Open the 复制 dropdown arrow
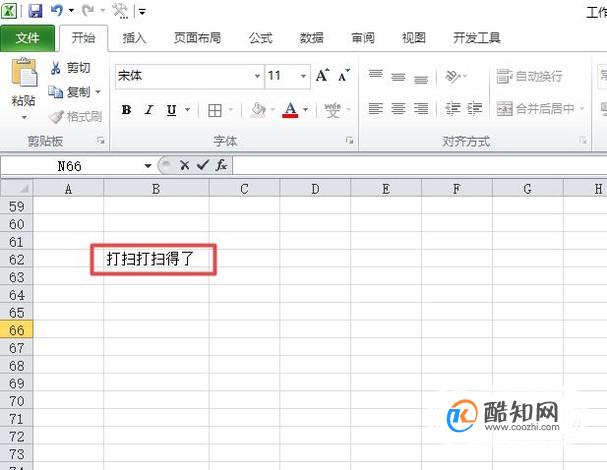This screenshot has width=607, height=470. tap(98, 92)
